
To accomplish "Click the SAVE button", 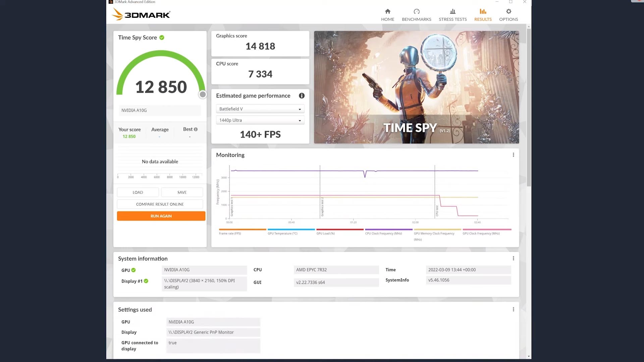I will tap(182, 192).
